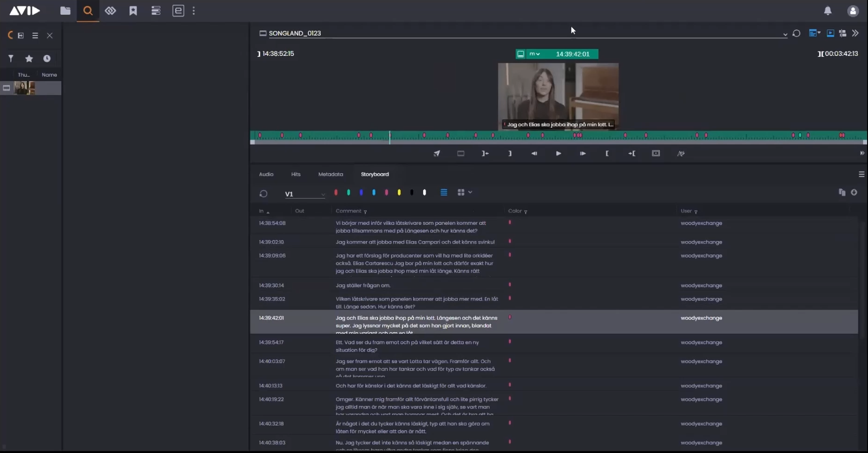Select the yellow marker color
The image size is (868, 453).
click(x=399, y=193)
